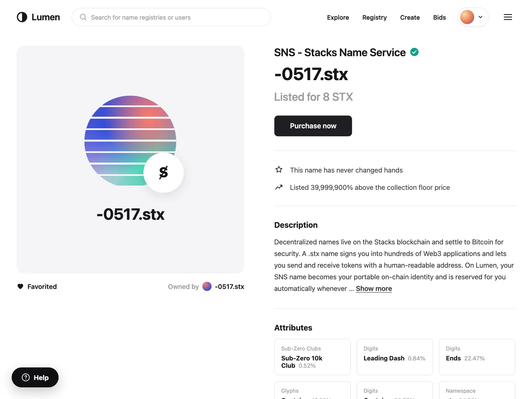Image resolution: width=532 pixels, height=399 pixels.
Task: Click 'This name has never changed hands' text
Action: 346,170
